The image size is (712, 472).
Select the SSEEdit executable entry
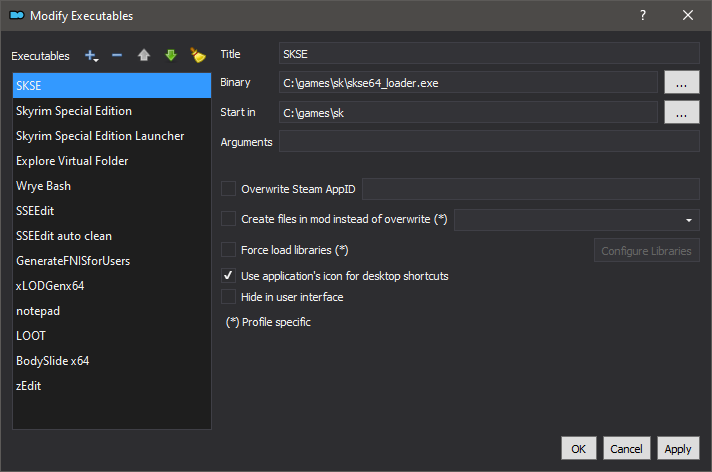pyautogui.click(x=112, y=211)
